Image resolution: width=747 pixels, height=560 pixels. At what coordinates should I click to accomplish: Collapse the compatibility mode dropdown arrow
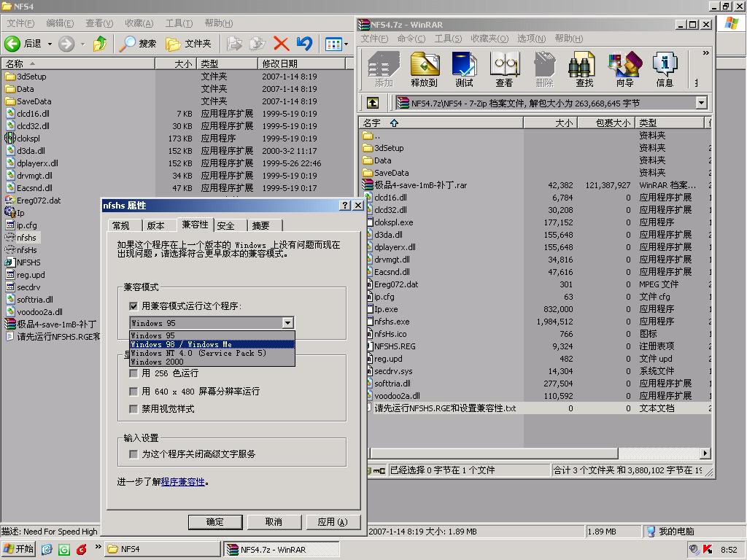click(287, 323)
